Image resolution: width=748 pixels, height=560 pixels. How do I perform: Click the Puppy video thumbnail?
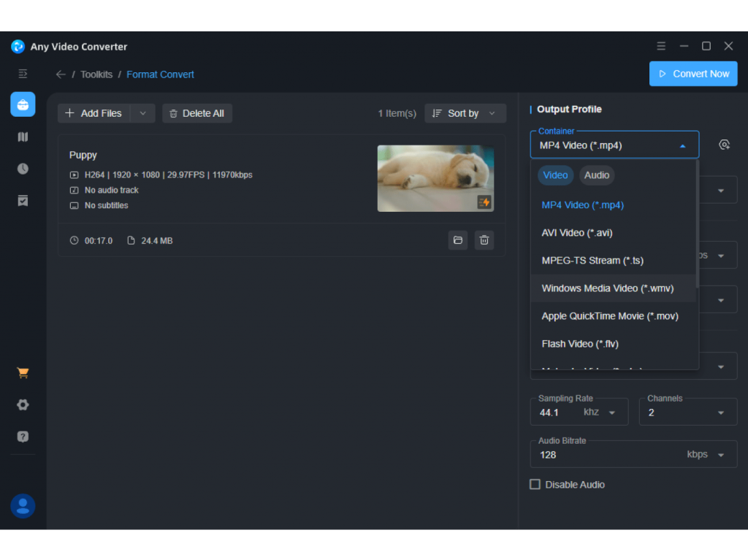tap(435, 178)
